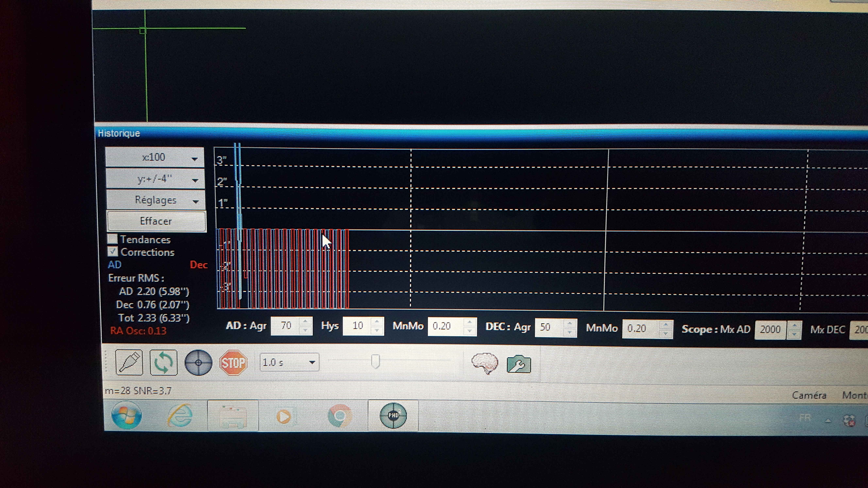Image resolution: width=868 pixels, height=488 pixels.
Task: Enable the Tendances checkbox
Action: pyautogui.click(x=112, y=239)
